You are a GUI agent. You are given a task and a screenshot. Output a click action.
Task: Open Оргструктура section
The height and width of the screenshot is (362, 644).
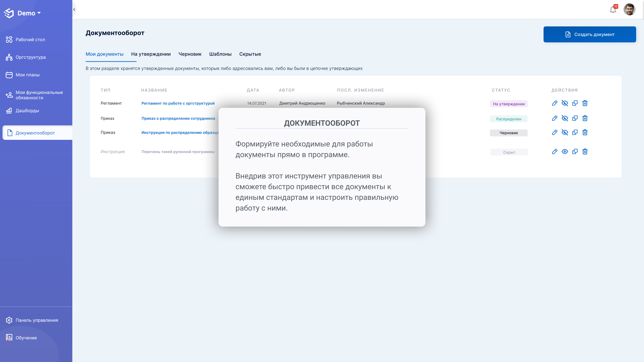[31, 57]
